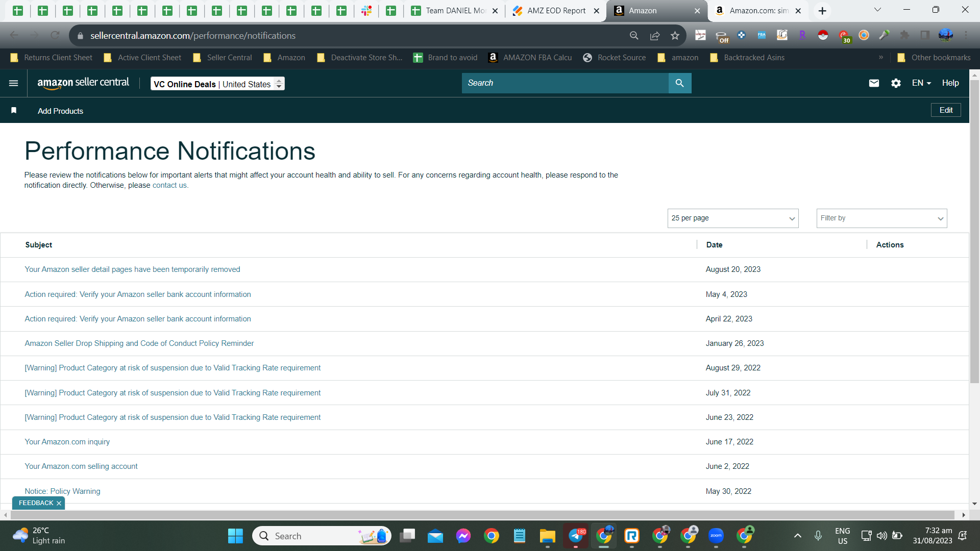The width and height of the screenshot is (980, 551).
Task: Open the Filter by dropdown
Action: coord(882,218)
